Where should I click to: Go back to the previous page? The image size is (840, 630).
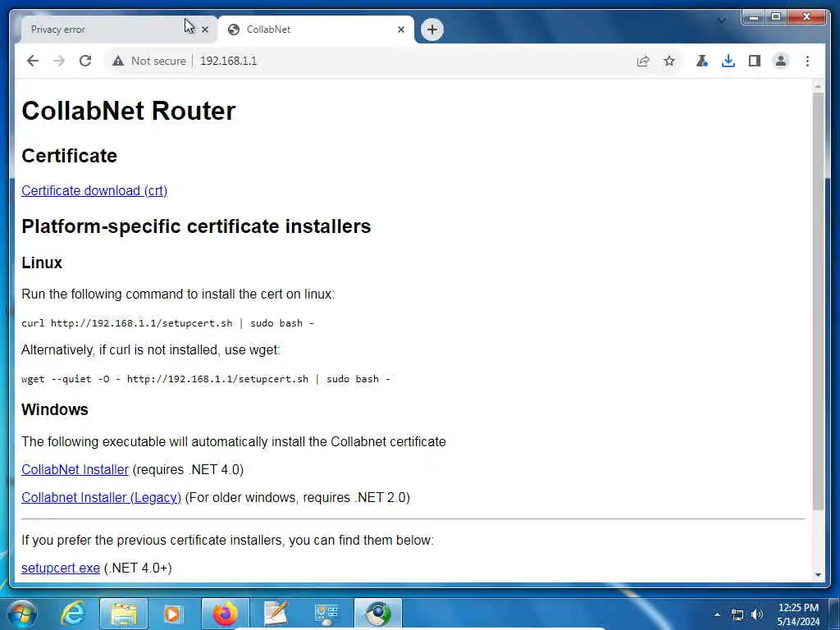point(33,61)
